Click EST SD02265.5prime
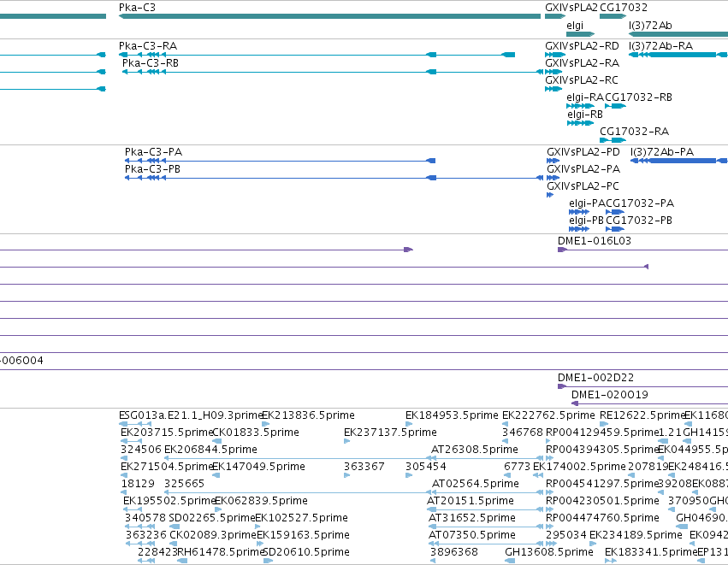This screenshot has width=728, height=565. coord(175,527)
